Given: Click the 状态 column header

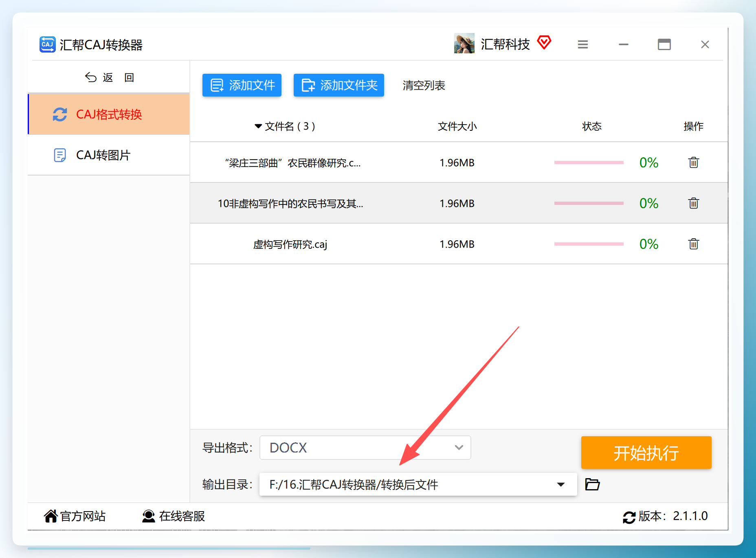Looking at the screenshot, I should [x=592, y=126].
